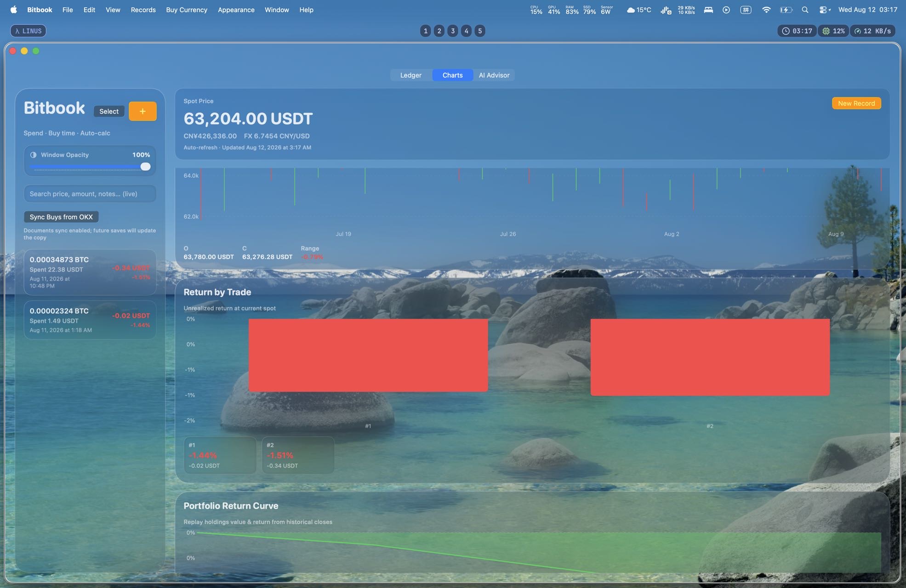Click the audio bars icon in menu bar
Viewport: 906px width, 588px height.
point(666,10)
